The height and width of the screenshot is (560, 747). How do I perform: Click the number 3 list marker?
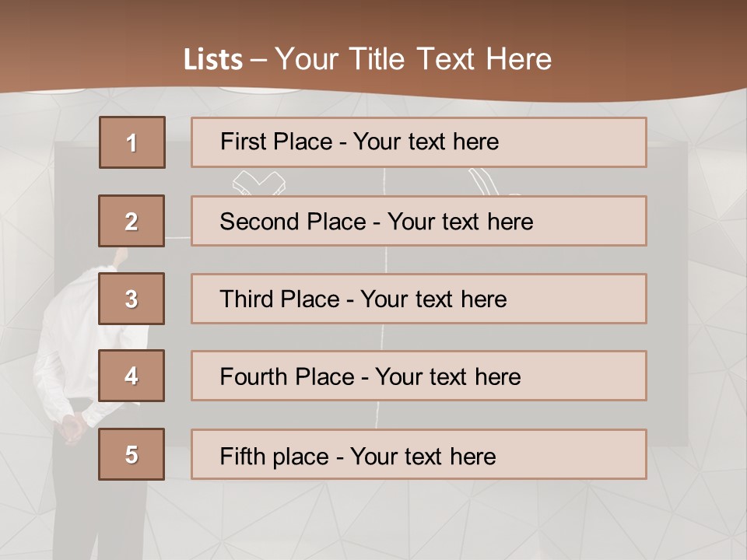(132, 299)
